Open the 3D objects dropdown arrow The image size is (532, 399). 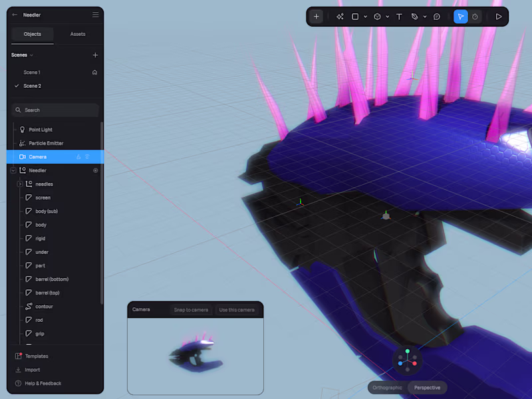pos(388,16)
